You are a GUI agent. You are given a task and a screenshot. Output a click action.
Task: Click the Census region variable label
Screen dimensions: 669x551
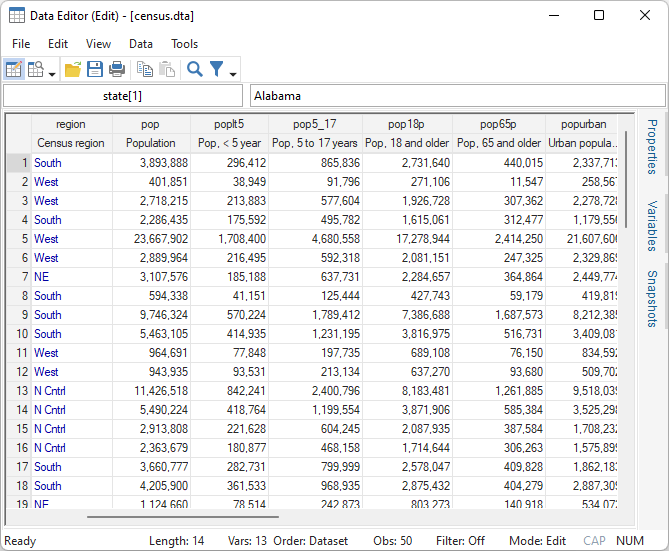71,143
